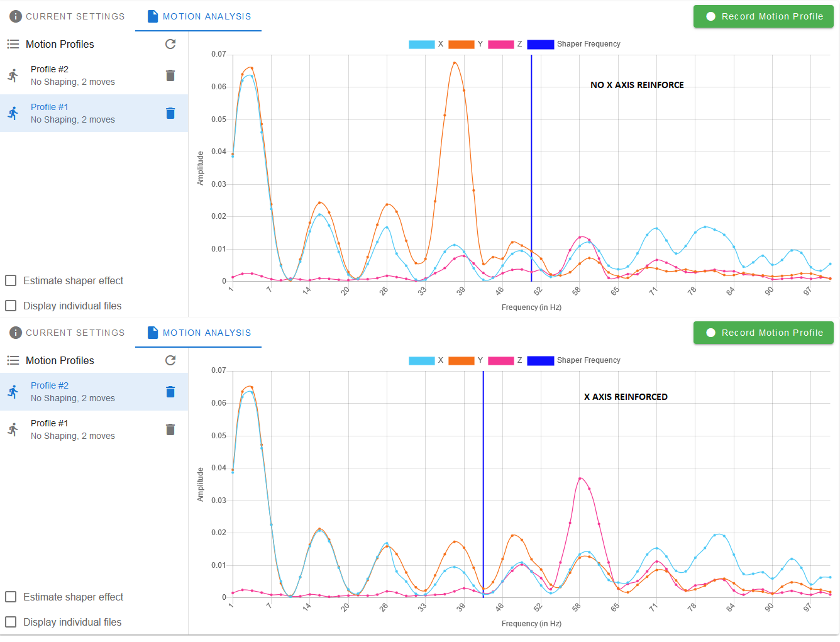The width and height of the screenshot is (840, 642).
Task: Toggle the Shaper Frequency swatch in the bottom legend
Action: [541, 360]
